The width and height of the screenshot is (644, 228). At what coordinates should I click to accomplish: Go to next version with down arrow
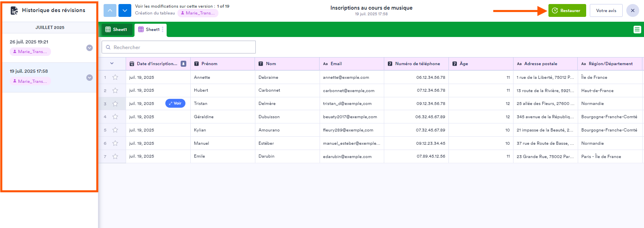click(125, 10)
